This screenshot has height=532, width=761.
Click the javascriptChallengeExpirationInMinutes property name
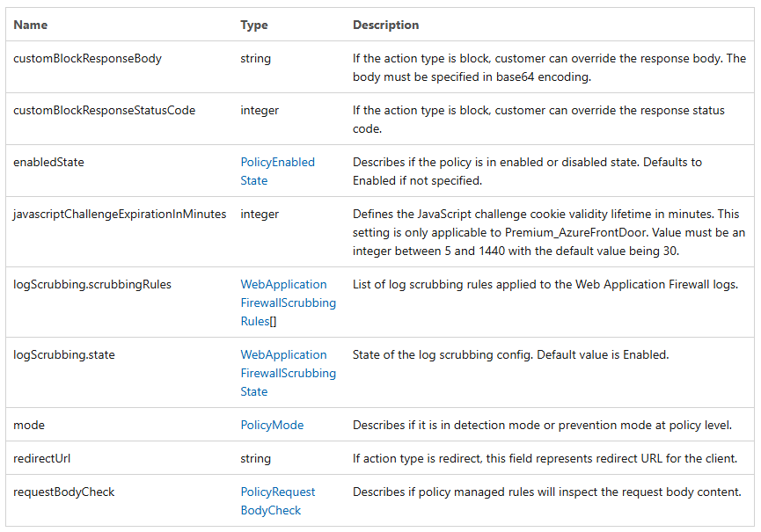[120, 214]
